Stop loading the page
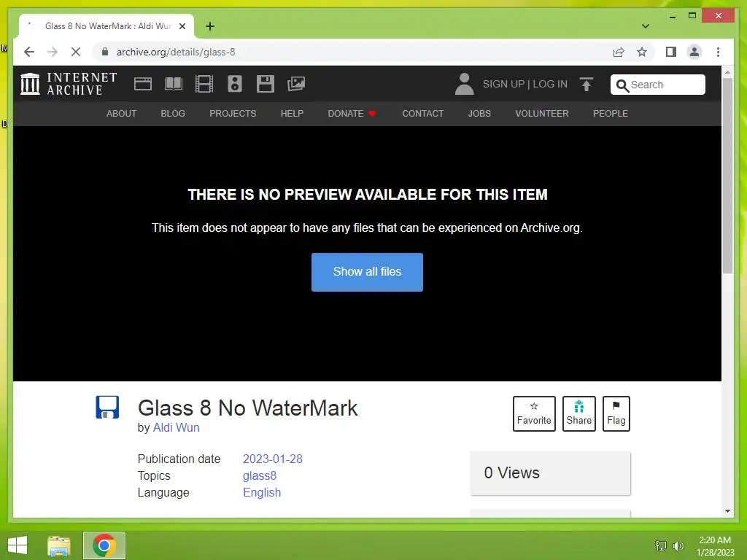747x560 pixels. point(76,52)
